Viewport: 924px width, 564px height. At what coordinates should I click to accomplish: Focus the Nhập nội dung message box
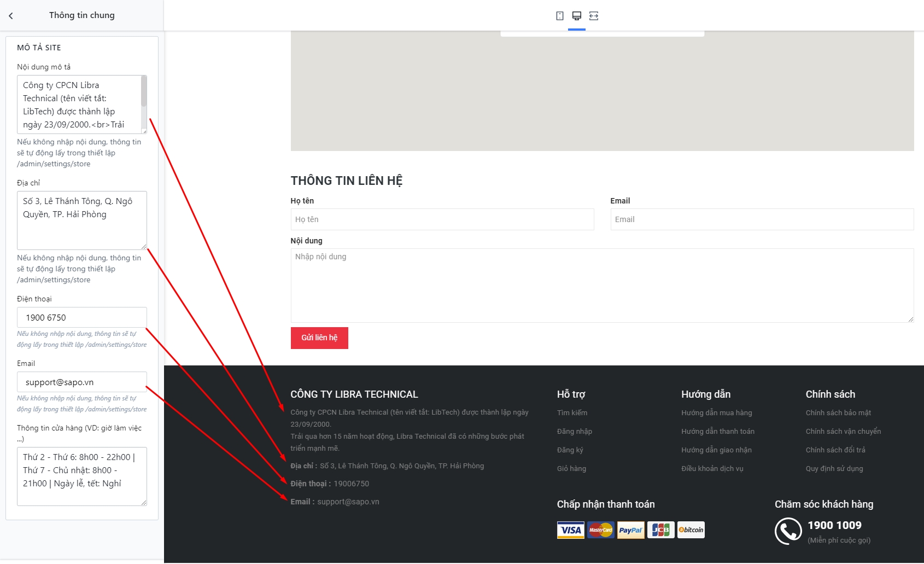pos(603,286)
